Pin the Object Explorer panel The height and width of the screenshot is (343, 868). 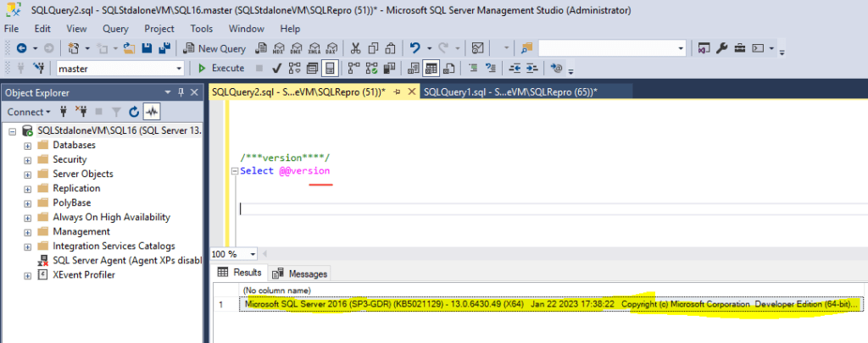(181, 92)
